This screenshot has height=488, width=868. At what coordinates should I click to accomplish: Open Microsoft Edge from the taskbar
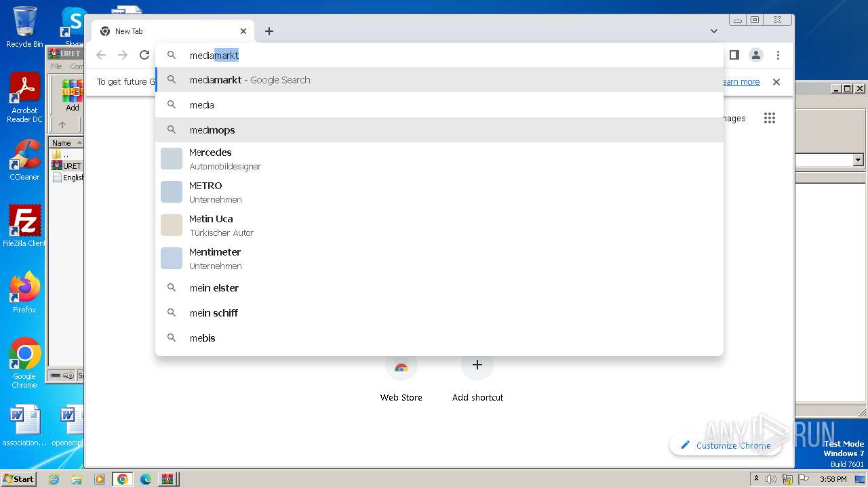coord(146,479)
